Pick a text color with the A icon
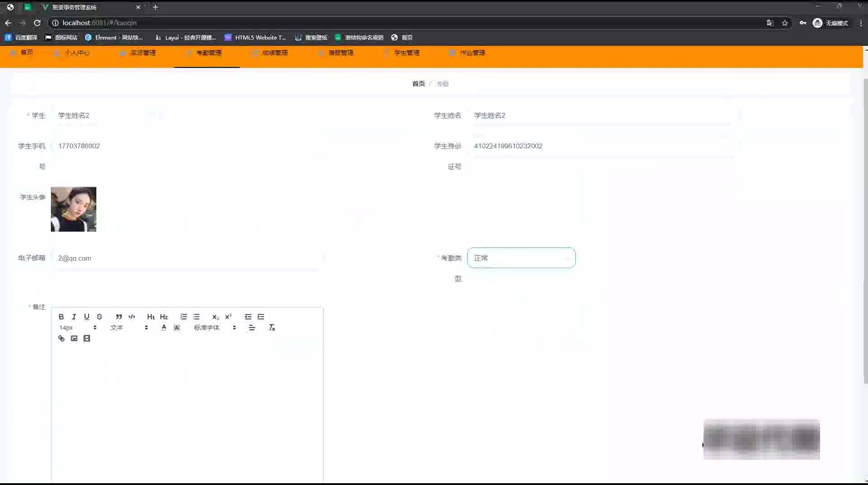The width and height of the screenshot is (868, 485). click(x=164, y=328)
